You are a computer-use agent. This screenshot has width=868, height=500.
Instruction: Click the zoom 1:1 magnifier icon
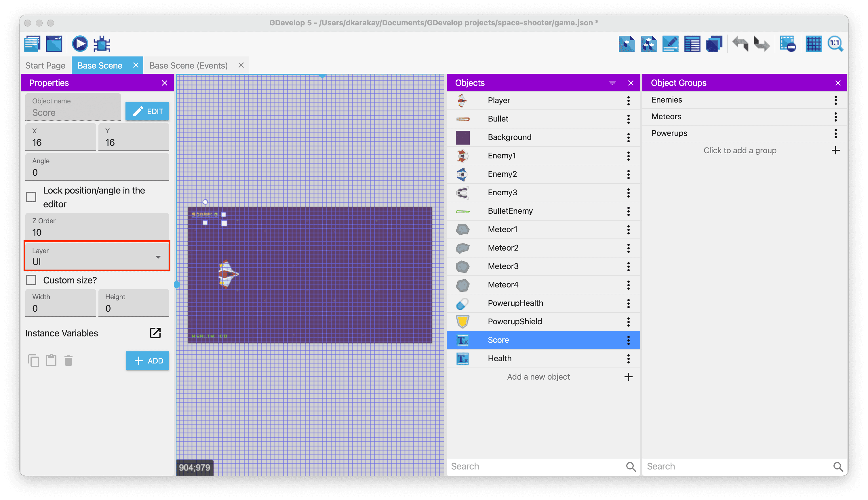pos(835,44)
